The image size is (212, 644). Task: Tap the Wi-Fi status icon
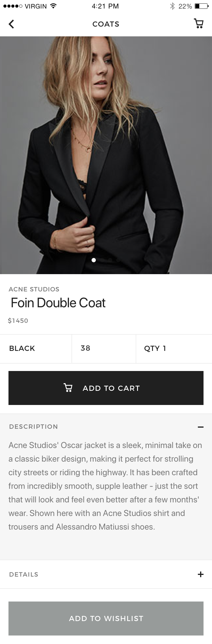pyautogui.click(x=53, y=6)
